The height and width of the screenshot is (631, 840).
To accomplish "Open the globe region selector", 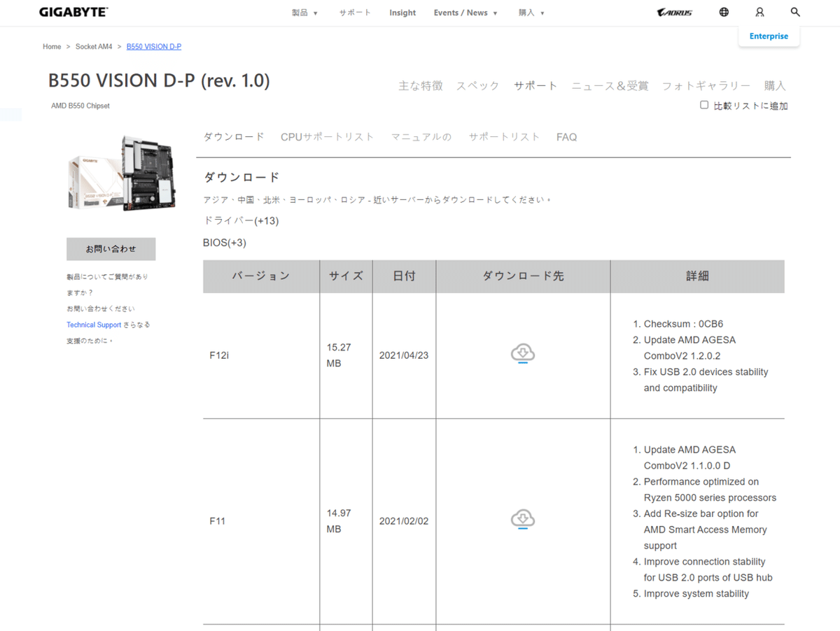I will pos(724,12).
